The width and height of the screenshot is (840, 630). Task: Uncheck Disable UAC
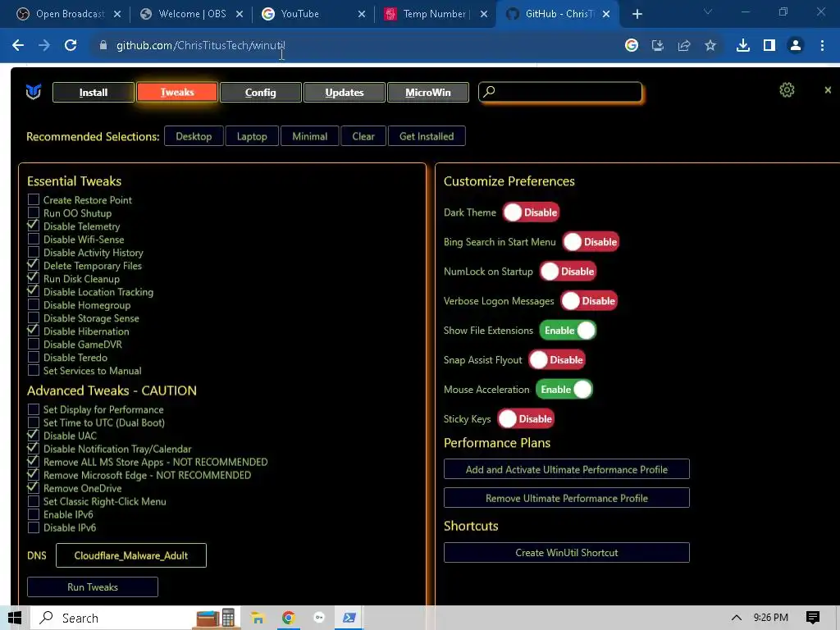(x=33, y=436)
